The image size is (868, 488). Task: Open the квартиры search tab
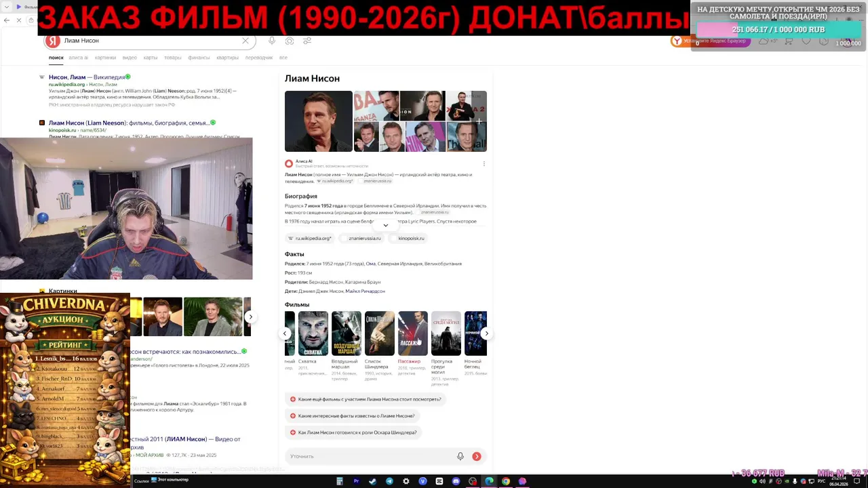227,58
